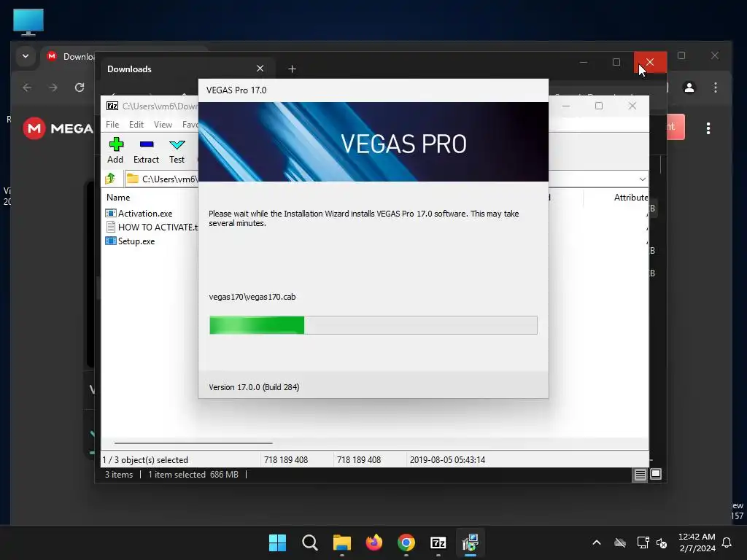Click the VEGAS Pro installation progress bar

pyautogui.click(x=373, y=325)
